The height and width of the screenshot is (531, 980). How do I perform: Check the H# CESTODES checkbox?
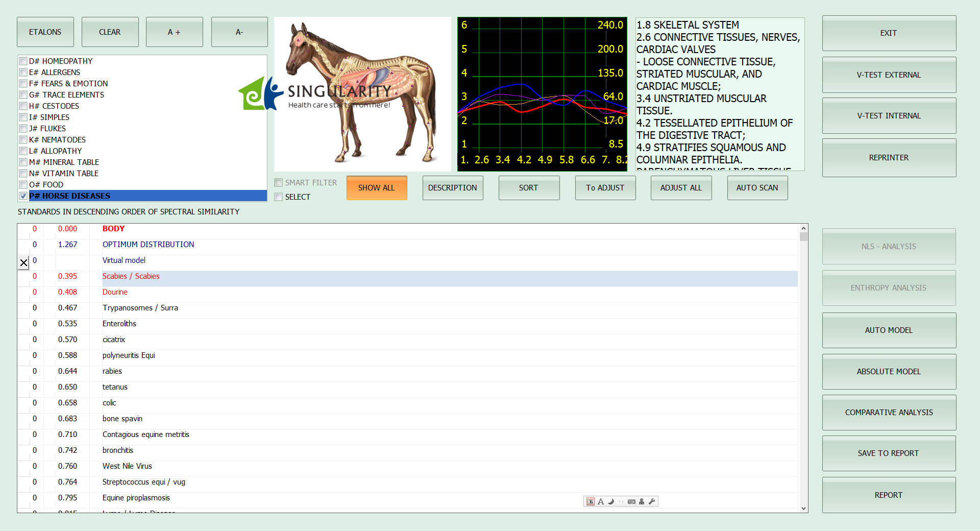23,106
